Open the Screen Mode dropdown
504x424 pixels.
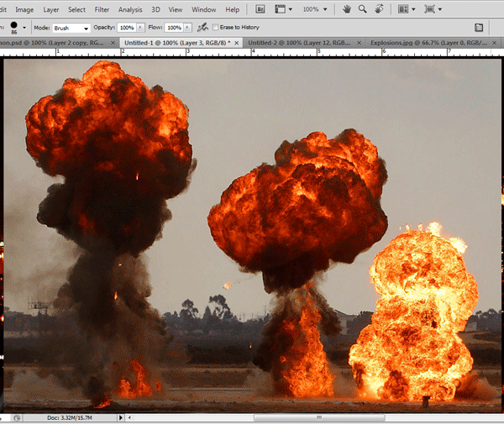point(434,9)
